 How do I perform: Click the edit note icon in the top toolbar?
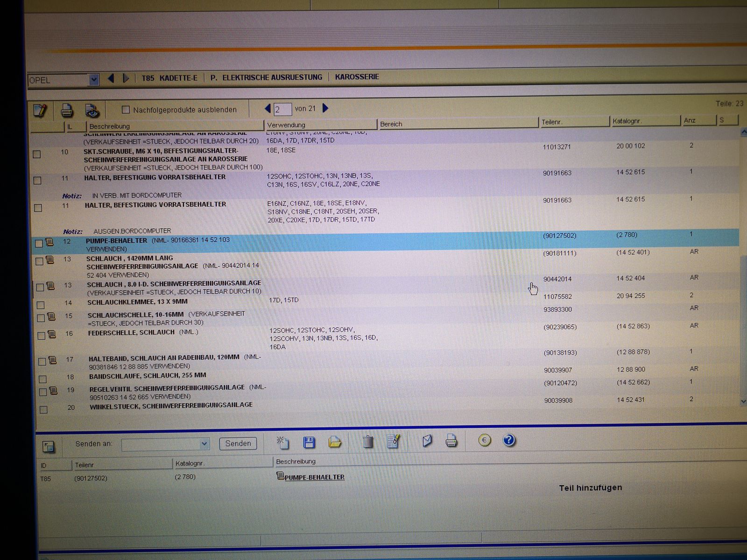pos(40,111)
